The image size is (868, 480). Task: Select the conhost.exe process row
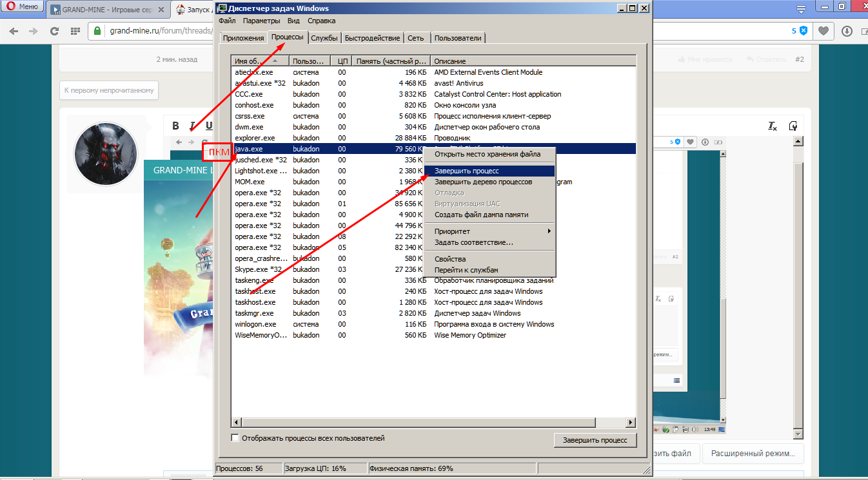click(433, 105)
